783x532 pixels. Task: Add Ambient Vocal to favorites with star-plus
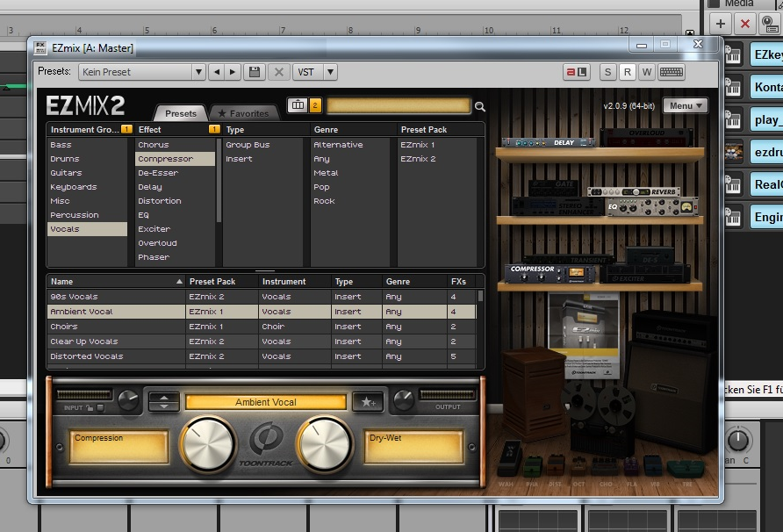368,401
